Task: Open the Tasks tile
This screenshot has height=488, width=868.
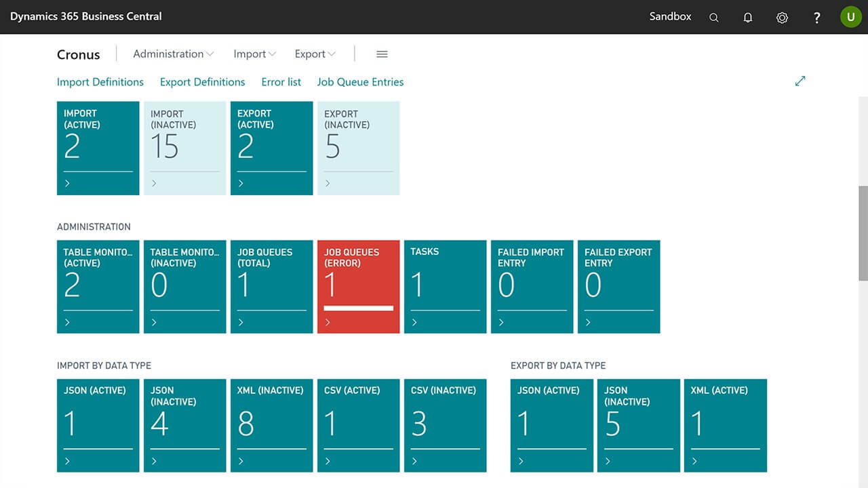Action: [446, 287]
